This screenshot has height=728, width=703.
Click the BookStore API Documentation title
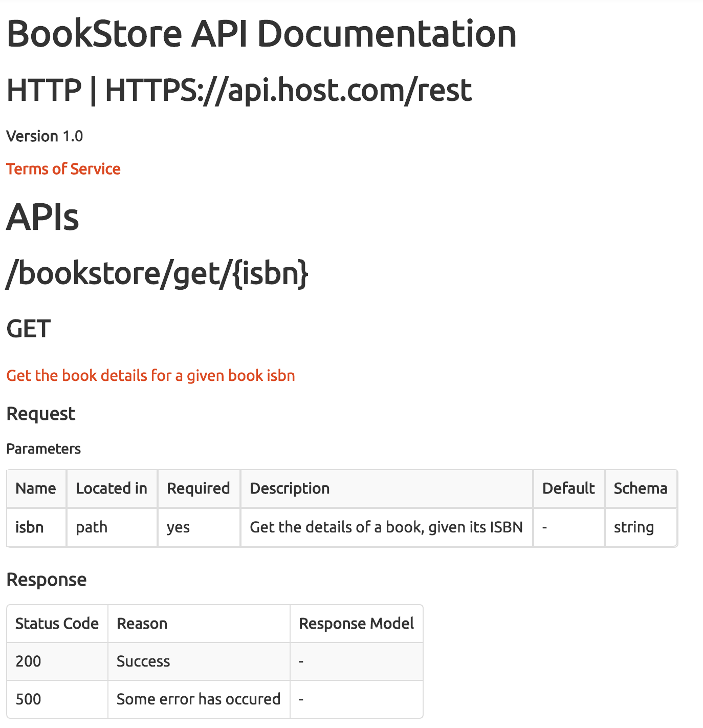[x=261, y=34]
